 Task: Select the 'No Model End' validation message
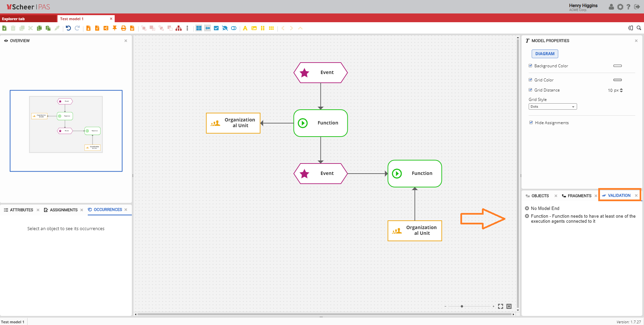point(545,209)
